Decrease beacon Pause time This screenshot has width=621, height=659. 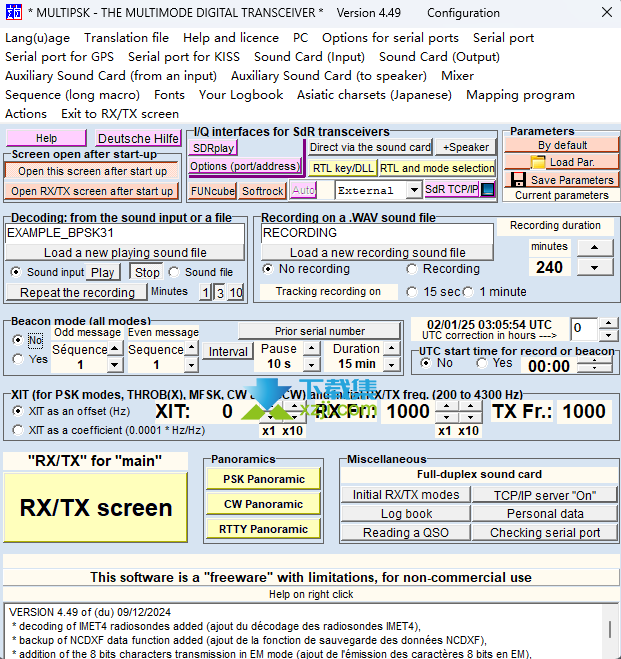(311, 365)
